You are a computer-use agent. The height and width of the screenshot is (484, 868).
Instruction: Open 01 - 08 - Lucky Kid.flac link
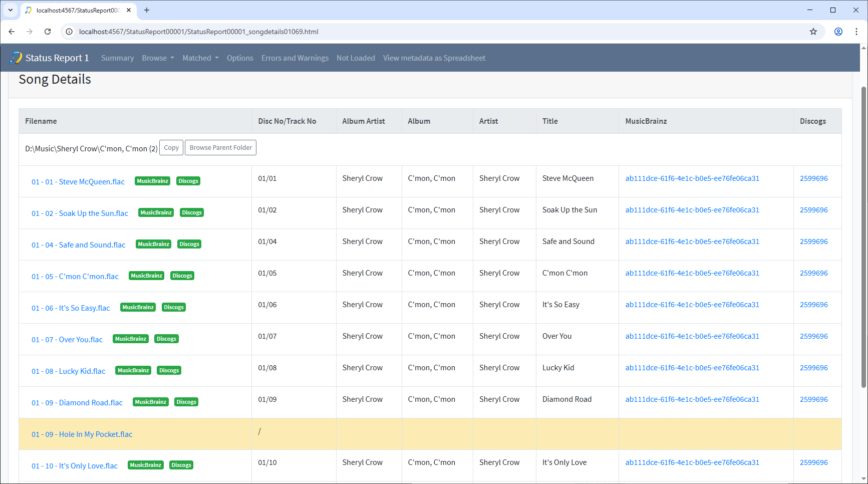pyautogui.click(x=69, y=371)
